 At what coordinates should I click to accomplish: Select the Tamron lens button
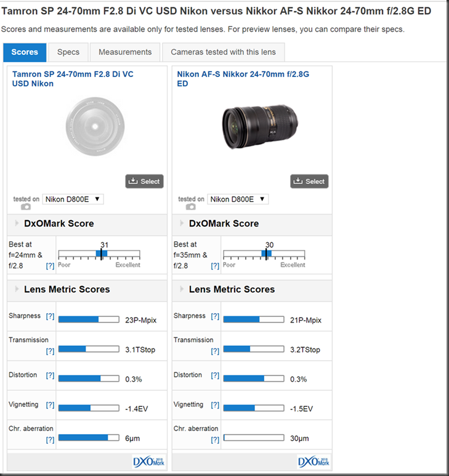144,181
